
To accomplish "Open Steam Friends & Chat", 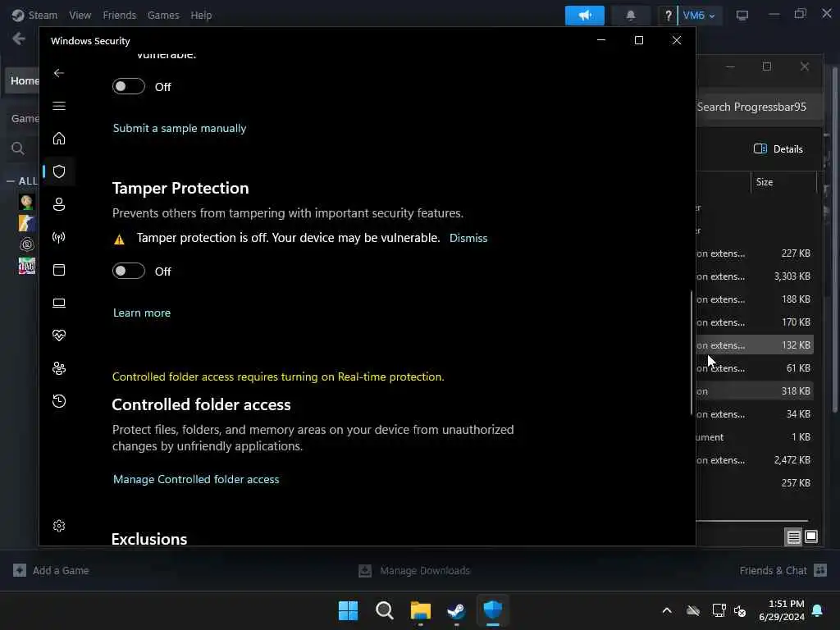I will tap(783, 571).
